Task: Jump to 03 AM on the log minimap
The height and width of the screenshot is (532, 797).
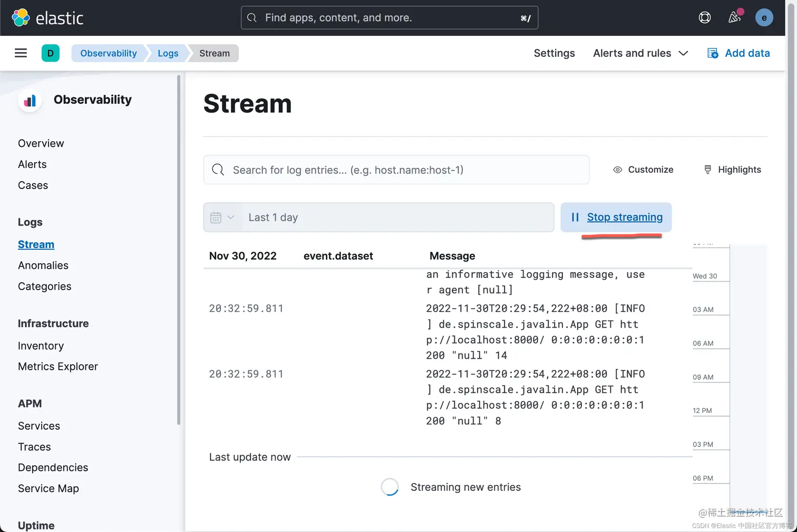Action: pos(703,310)
